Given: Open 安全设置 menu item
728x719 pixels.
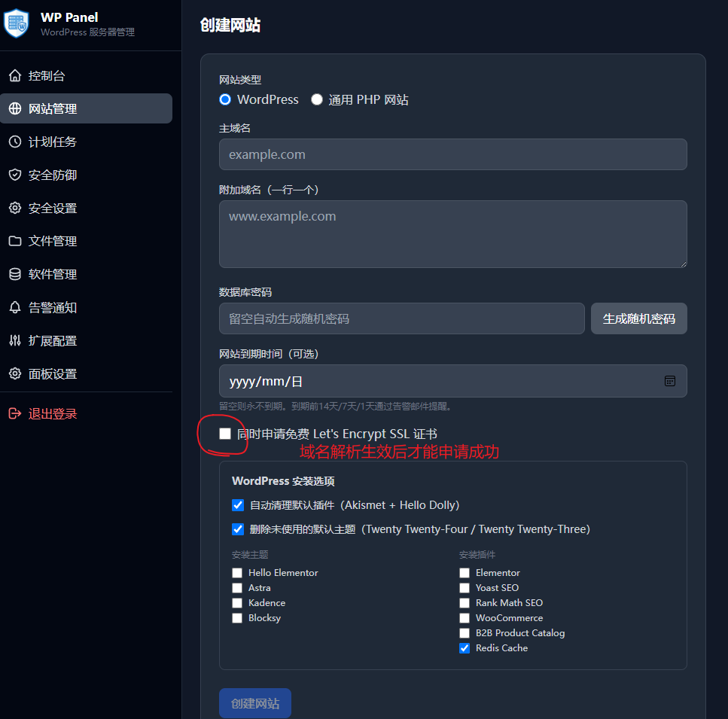Looking at the screenshot, I should click(86, 208).
